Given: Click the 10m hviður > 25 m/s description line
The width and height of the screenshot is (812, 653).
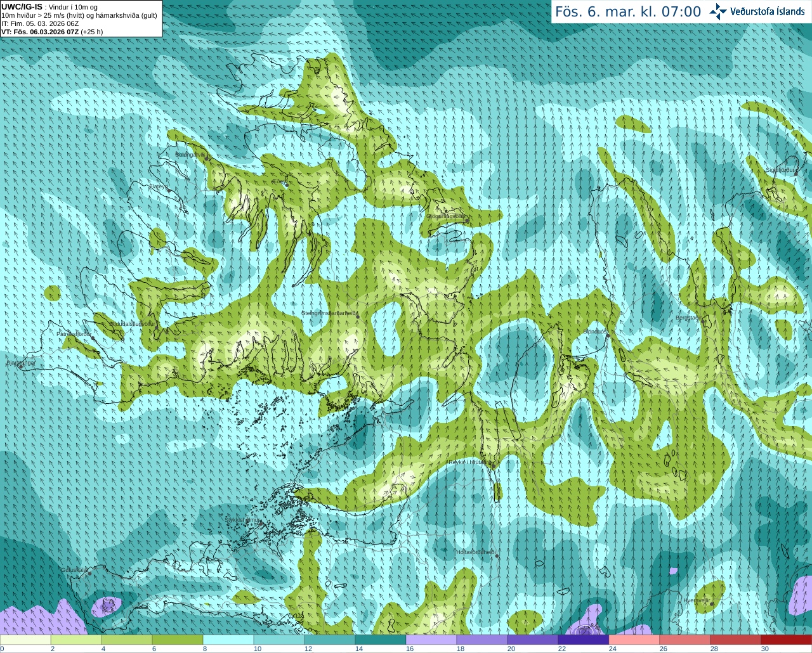Looking at the screenshot, I should point(79,15).
